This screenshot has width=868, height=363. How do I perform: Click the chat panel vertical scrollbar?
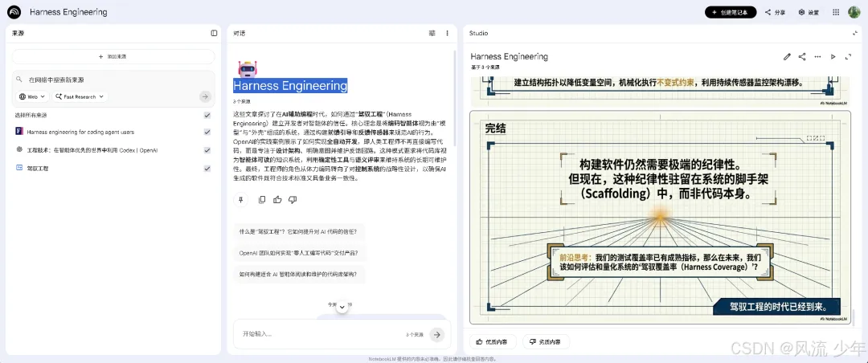click(454, 100)
